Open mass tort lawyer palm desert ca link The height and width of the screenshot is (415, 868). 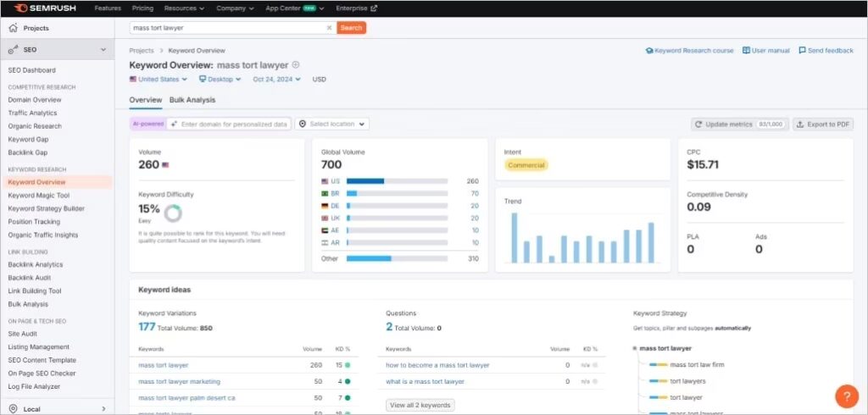186,398
